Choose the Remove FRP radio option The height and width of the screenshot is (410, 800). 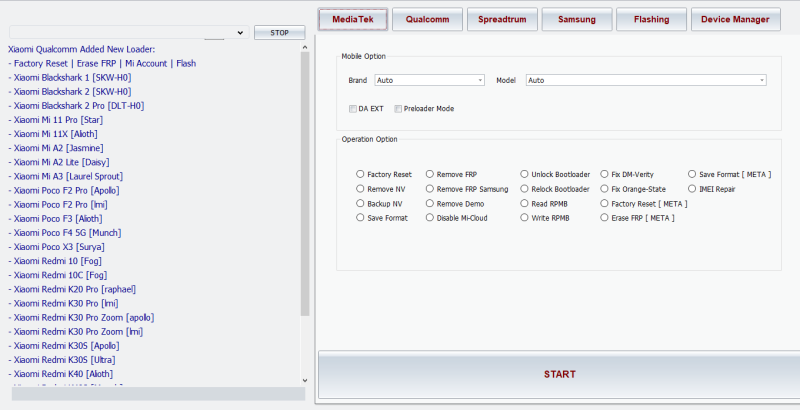point(431,174)
